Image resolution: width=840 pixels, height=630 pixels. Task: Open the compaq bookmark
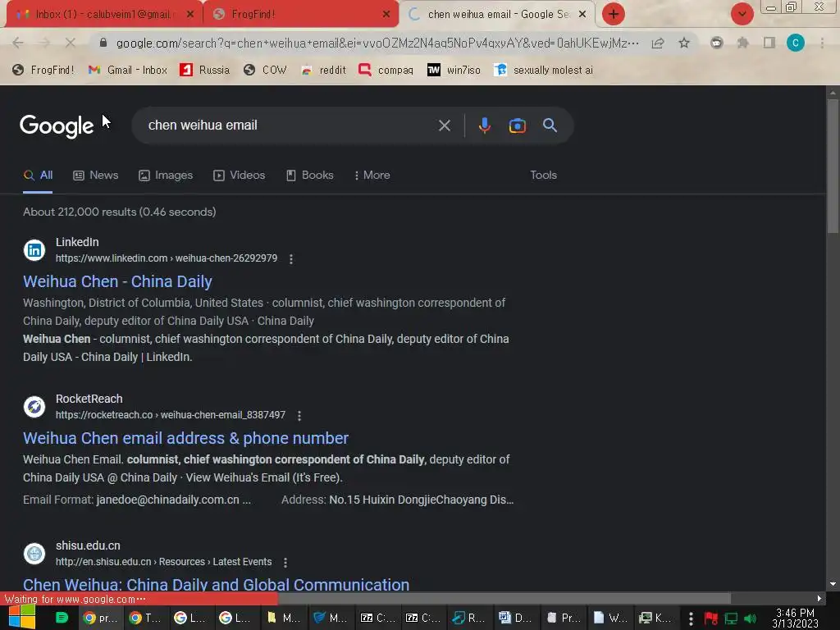(386, 71)
